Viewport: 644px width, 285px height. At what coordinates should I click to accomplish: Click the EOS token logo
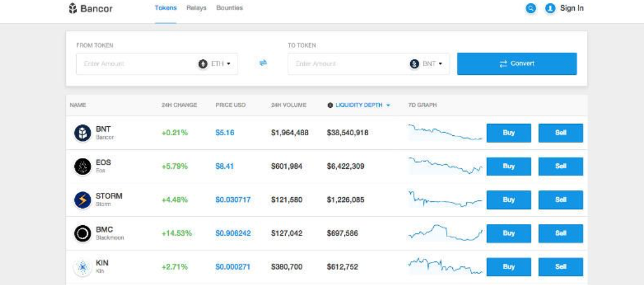82,167
